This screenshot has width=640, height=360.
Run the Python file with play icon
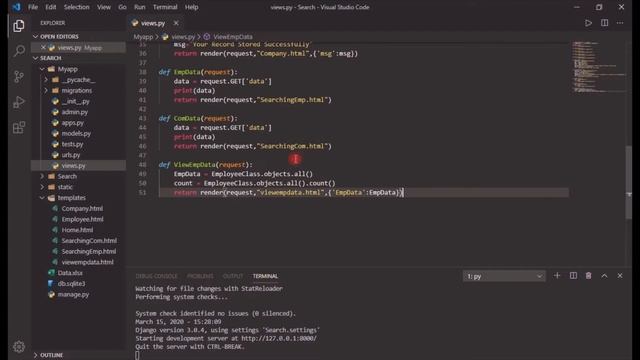click(x=588, y=23)
